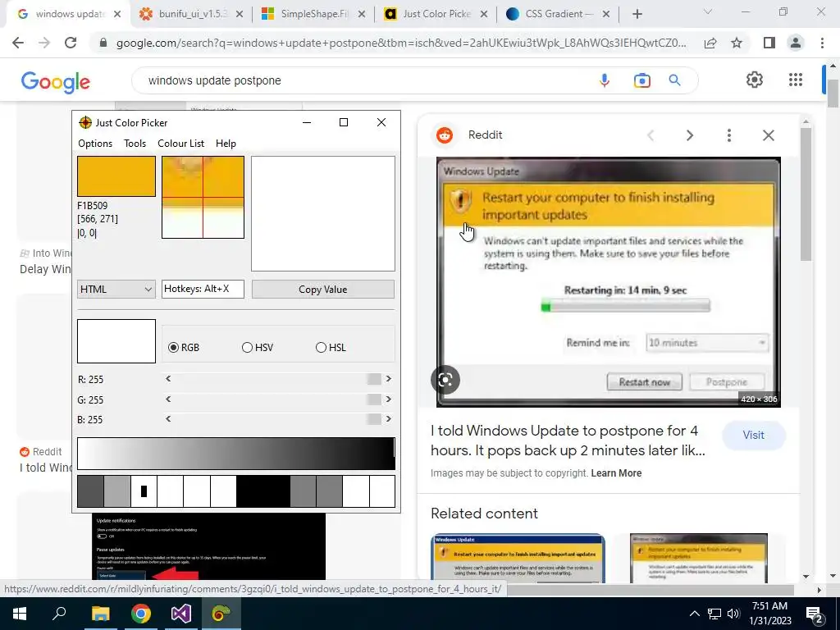
Task: Go back using the browser back arrow
Action: [18, 43]
